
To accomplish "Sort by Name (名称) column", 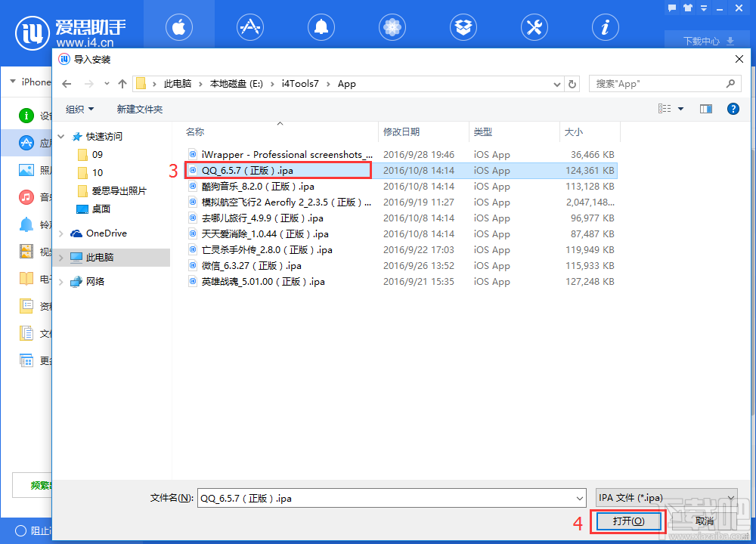I will (x=195, y=131).
